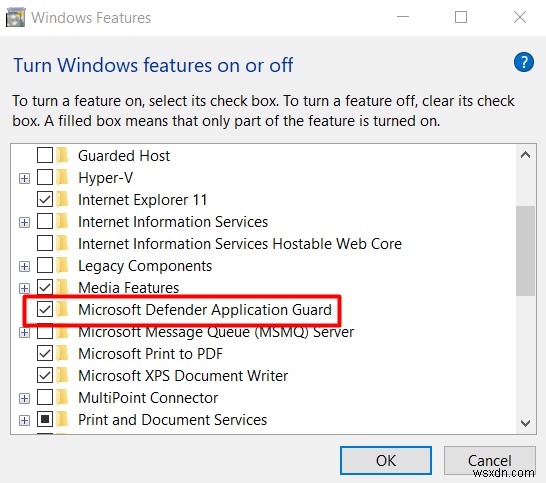Image resolution: width=546 pixels, height=483 pixels.
Task: Uncheck Internet Explorer 11 checkbox
Action: [45, 199]
